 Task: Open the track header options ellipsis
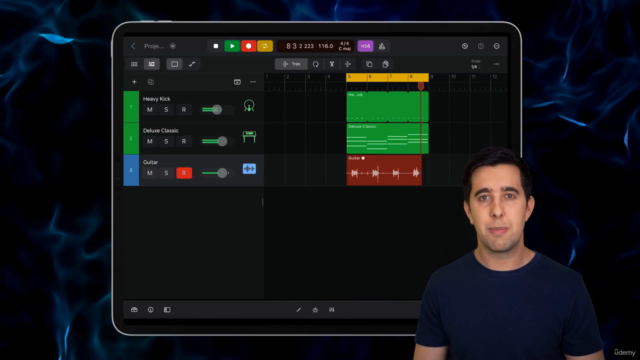[253, 82]
